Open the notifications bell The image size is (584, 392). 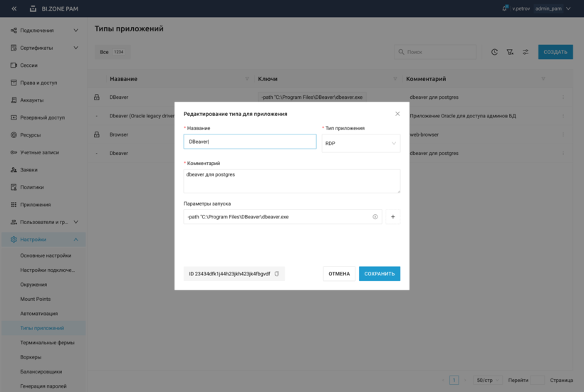coord(505,9)
